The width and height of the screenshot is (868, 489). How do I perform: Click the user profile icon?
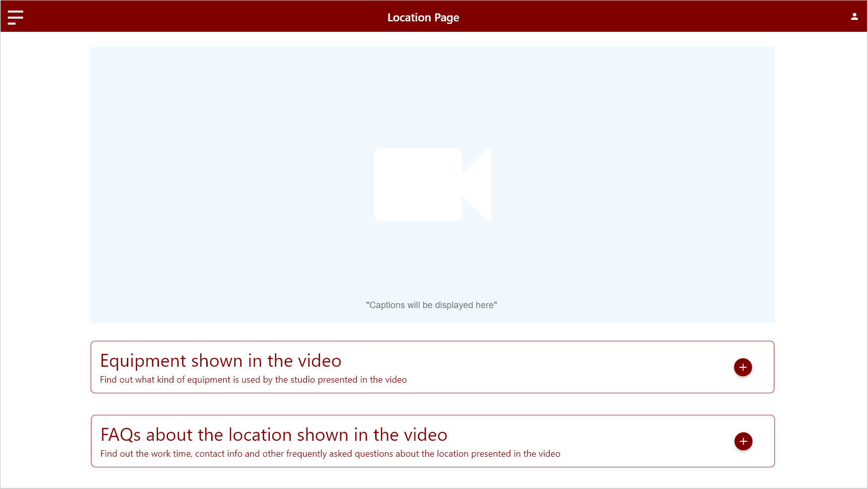[854, 16]
